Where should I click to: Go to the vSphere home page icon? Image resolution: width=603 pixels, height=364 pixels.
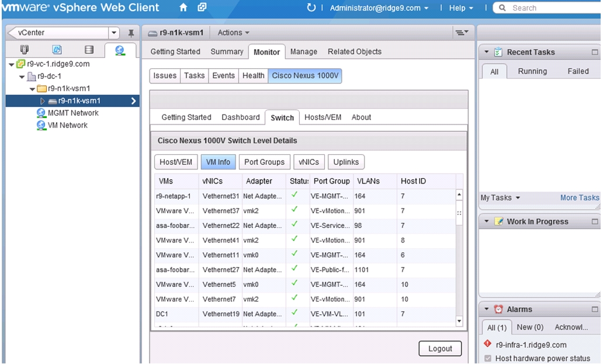(183, 7)
